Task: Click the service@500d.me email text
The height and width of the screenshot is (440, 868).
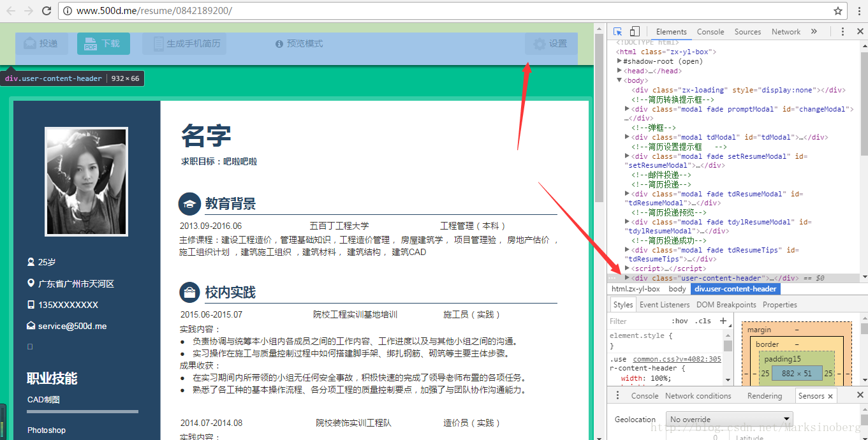Action: coord(72,326)
